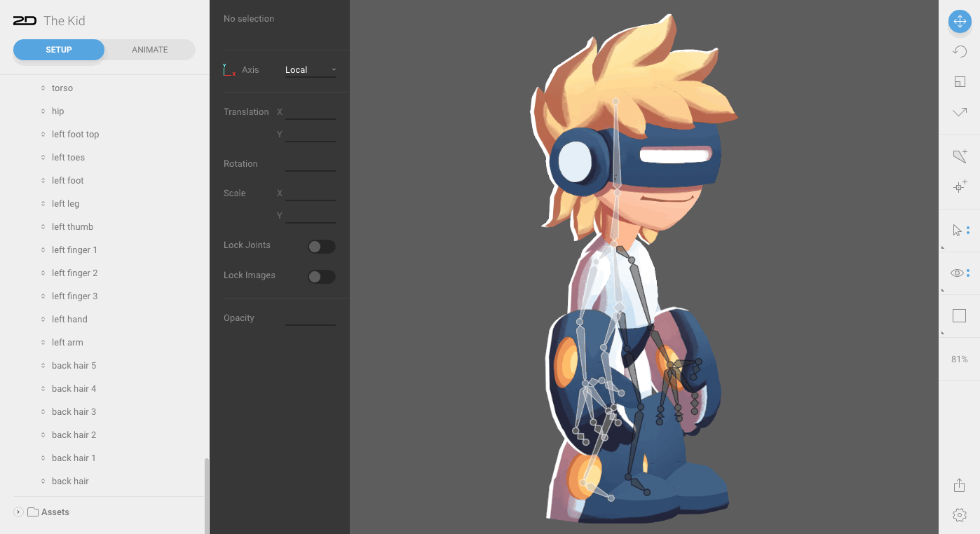Switch to ANIMATE mode
The width and height of the screenshot is (980, 534).
click(x=150, y=50)
